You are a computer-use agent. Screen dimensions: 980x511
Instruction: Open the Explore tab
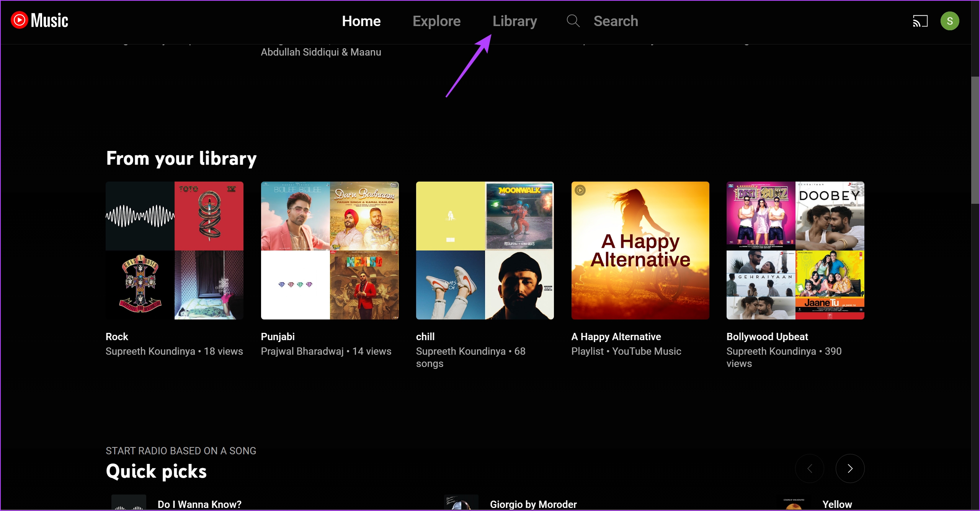pyautogui.click(x=436, y=21)
